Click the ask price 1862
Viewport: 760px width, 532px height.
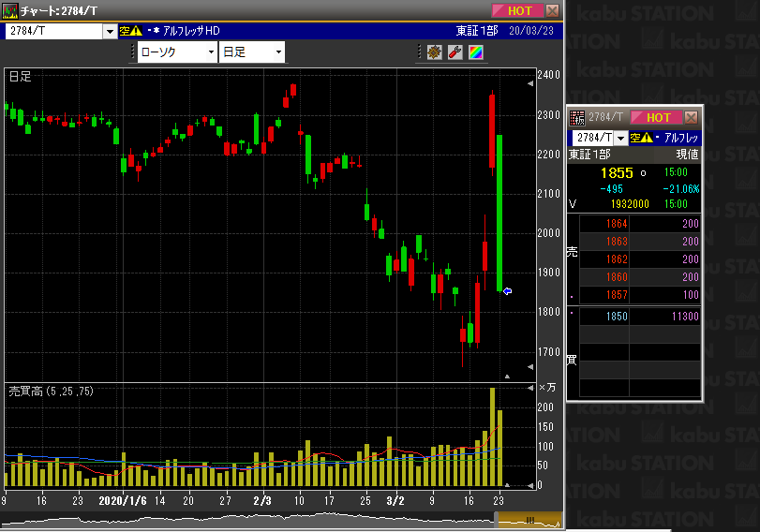coord(617,259)
